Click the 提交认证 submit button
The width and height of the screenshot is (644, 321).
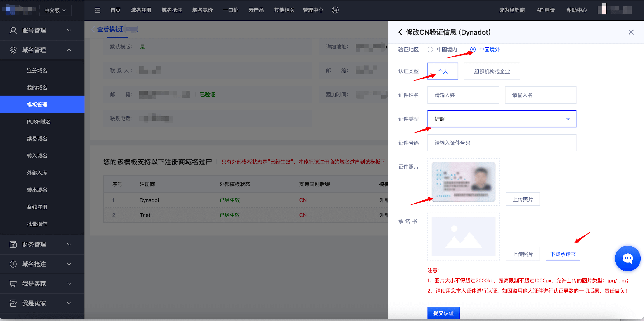(x=443, y=313)
